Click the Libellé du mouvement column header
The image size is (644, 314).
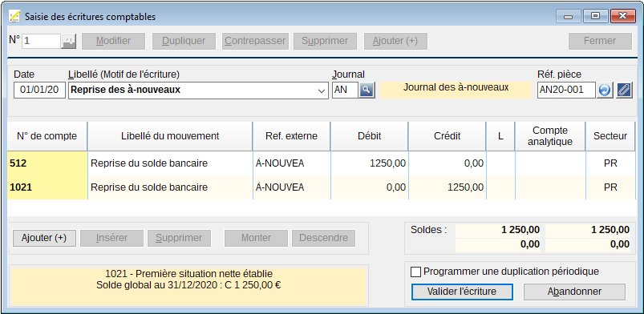(170, 136)
